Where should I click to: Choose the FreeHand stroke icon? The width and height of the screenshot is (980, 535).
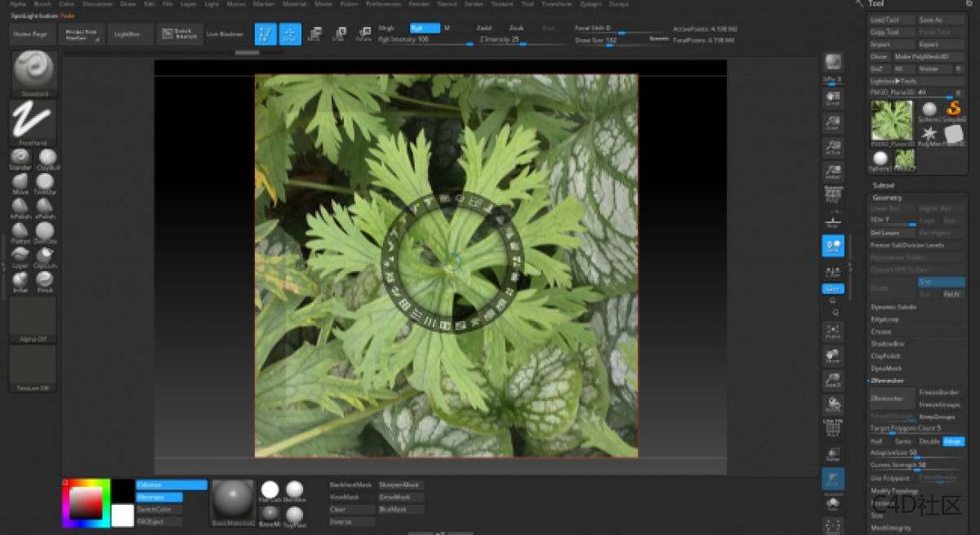tap(33, 122)
